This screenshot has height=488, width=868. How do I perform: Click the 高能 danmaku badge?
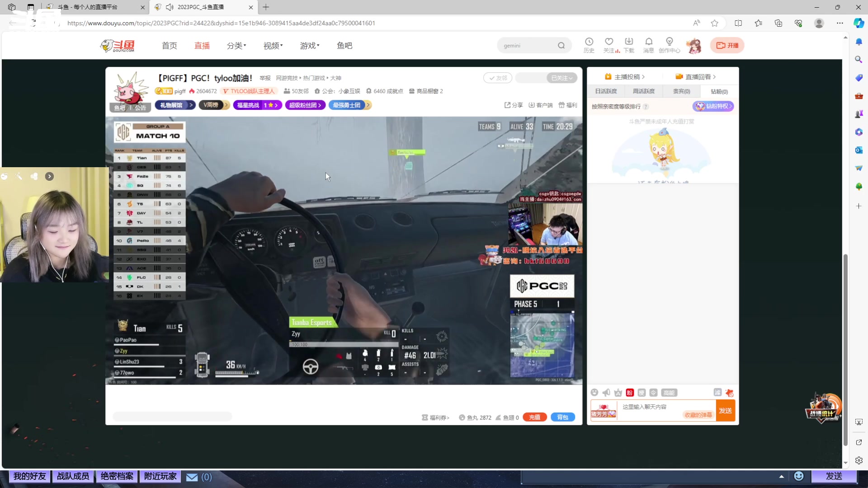(x=669, y=393)
